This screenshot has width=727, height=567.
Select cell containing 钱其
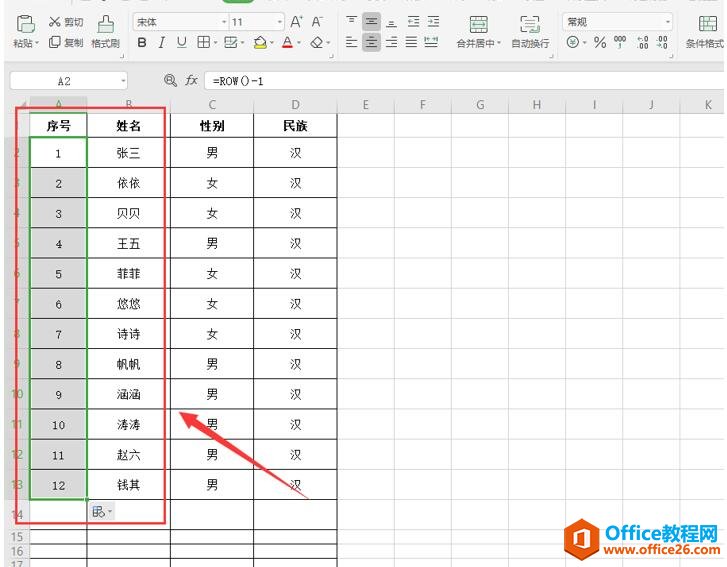[x=128, y=485]
